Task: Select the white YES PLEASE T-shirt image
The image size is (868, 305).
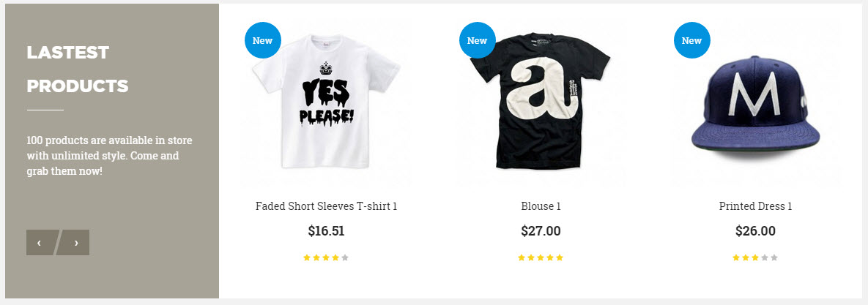Action: [326, 102]
